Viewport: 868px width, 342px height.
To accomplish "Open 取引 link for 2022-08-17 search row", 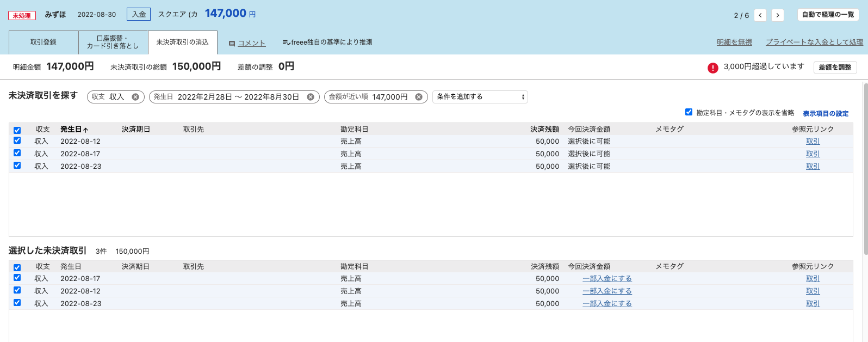I will pos(813,154).
